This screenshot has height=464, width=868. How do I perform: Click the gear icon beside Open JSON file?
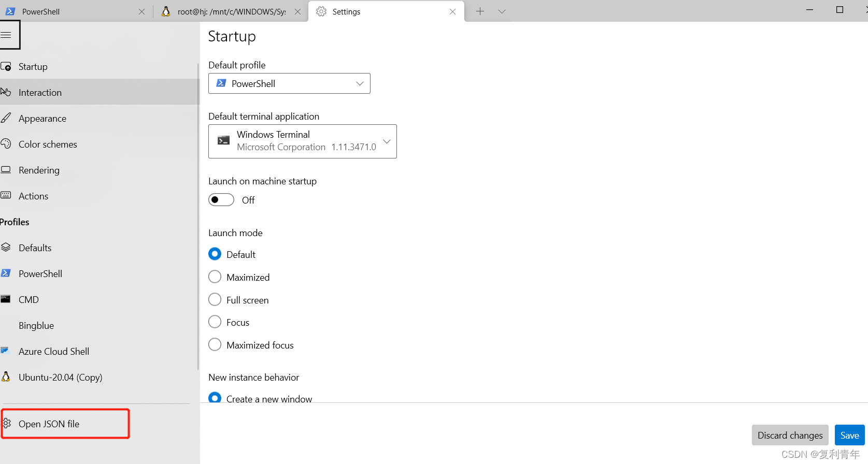click(x=7, y=424)
